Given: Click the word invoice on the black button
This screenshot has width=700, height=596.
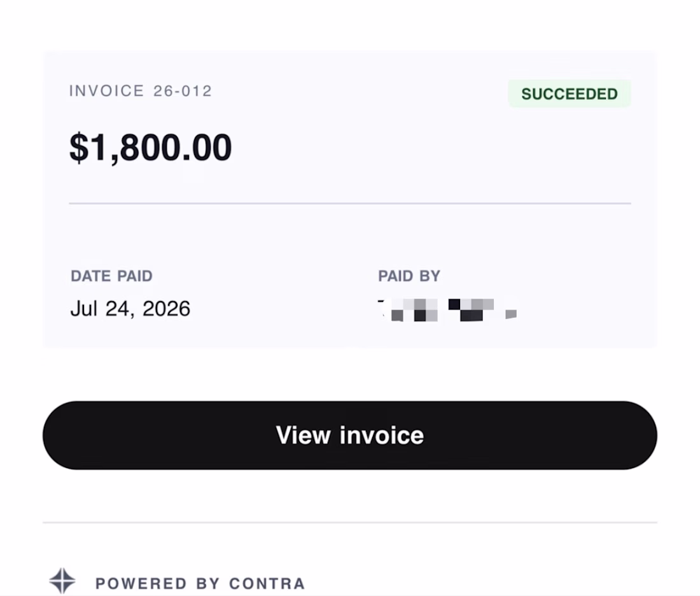Looking at the screenshot, I should 382,435.
